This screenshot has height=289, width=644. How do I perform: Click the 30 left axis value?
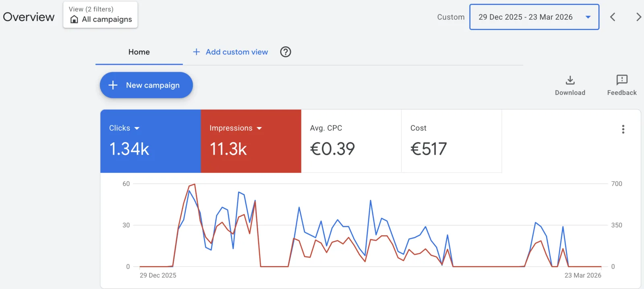coord(126,225)
